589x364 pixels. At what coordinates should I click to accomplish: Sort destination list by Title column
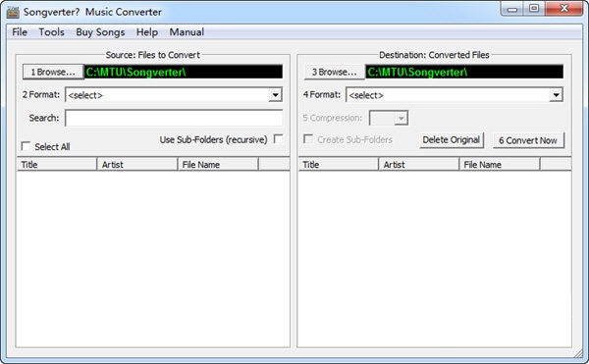(x=338, y=165)
